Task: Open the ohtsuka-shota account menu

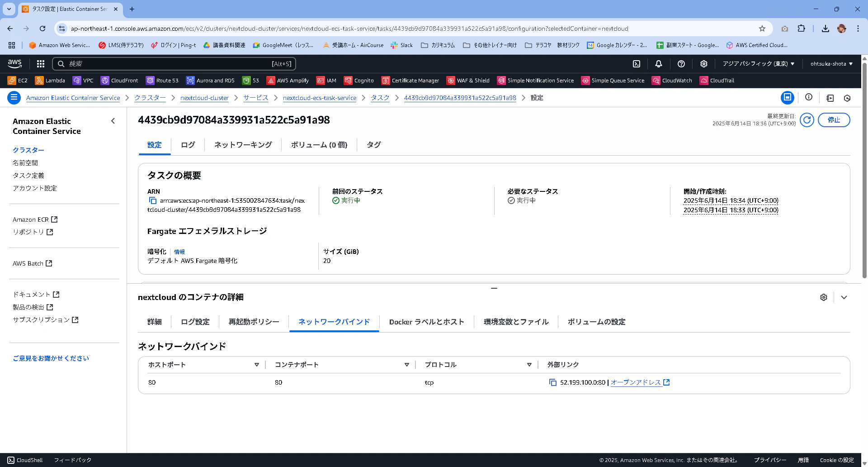Action: click(x=831, y=64)
